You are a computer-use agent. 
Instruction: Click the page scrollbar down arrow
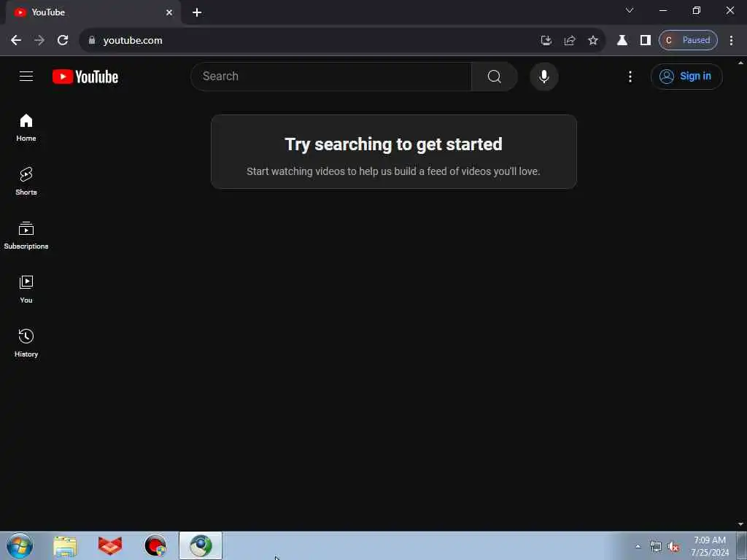[740, 524]
